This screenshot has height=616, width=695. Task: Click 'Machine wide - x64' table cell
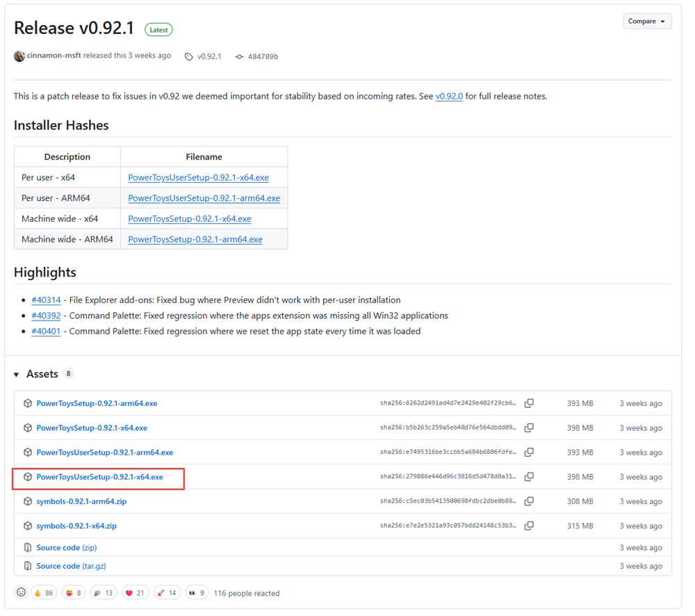click(x=67, y=218)
